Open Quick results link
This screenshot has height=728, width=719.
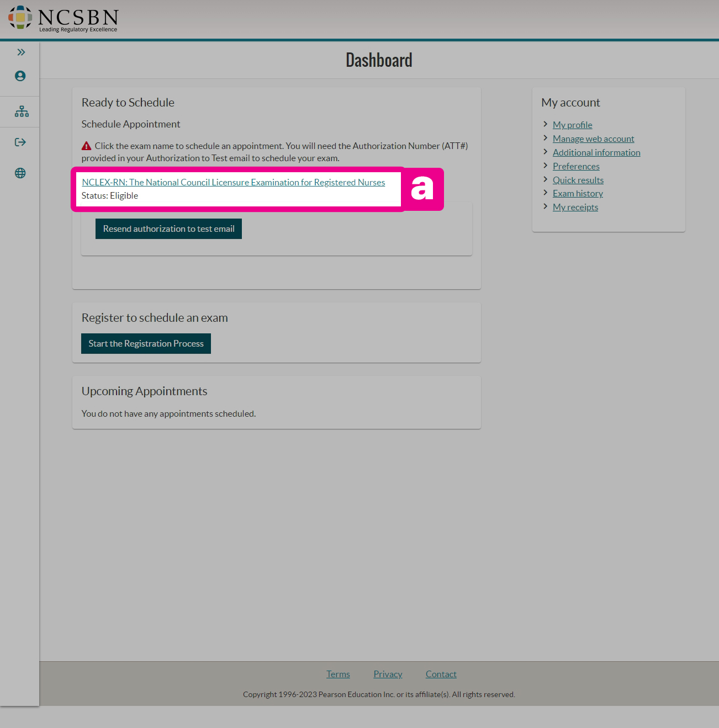coord(578,180)
